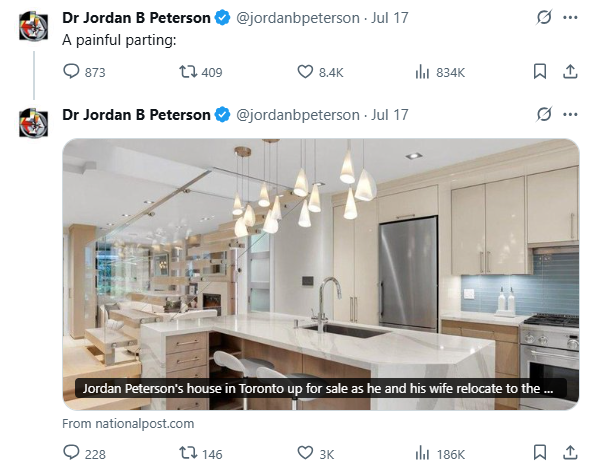Share the first tweet via upload icon
The width and height of the screenshot is (592, 473).
pos(570,71)
